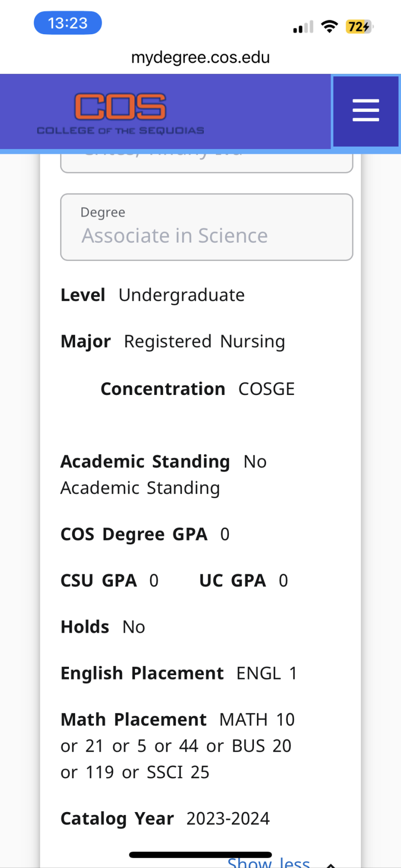Image resolution: width=401 pixels, height=868 pixels.
Task: Tap the cellular signal bars icon
Action: click(303, 27)
